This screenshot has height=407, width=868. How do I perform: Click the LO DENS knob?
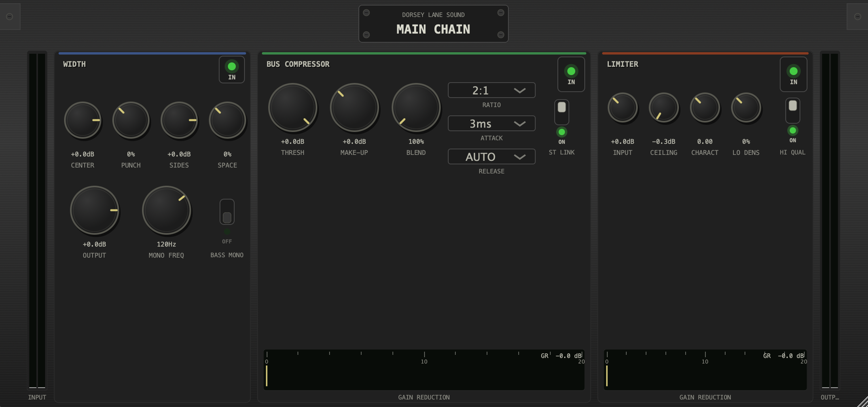coord(746,107)
